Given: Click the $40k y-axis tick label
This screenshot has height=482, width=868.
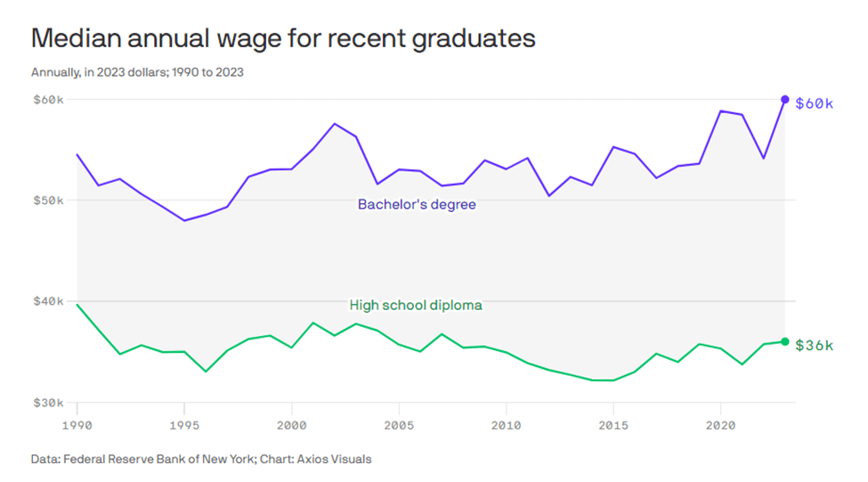Looking at the screenshot, I should pos(47,301).
